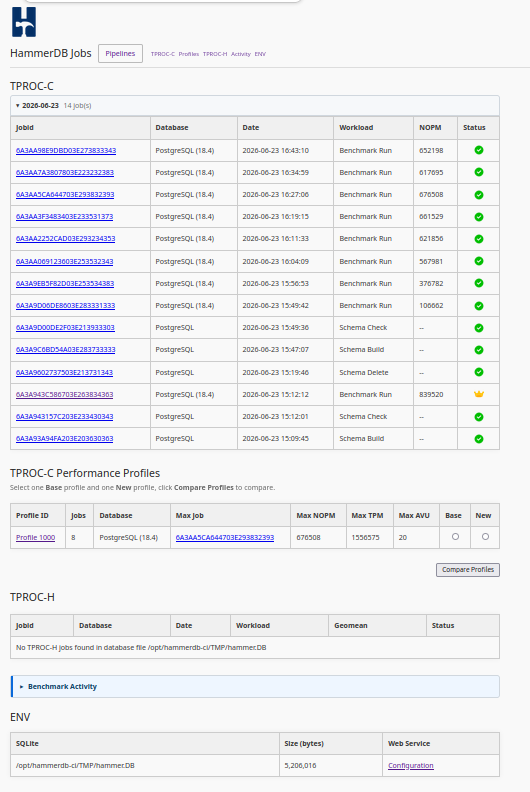Click green check status for 16:04:09 job
Image resolution: width=530 pixels, height=792 pixels.
tap(478, 261)
